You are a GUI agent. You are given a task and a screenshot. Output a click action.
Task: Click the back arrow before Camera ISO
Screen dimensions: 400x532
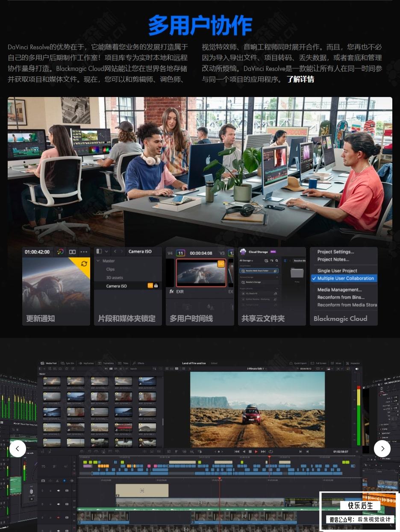[x=115, y=252]
